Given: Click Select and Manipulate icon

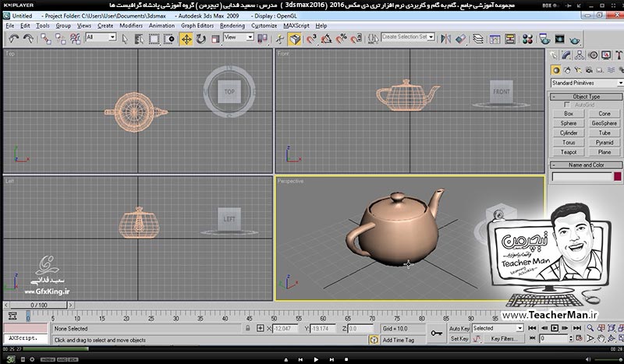Looking at the screenshot, I should [280, 39].
